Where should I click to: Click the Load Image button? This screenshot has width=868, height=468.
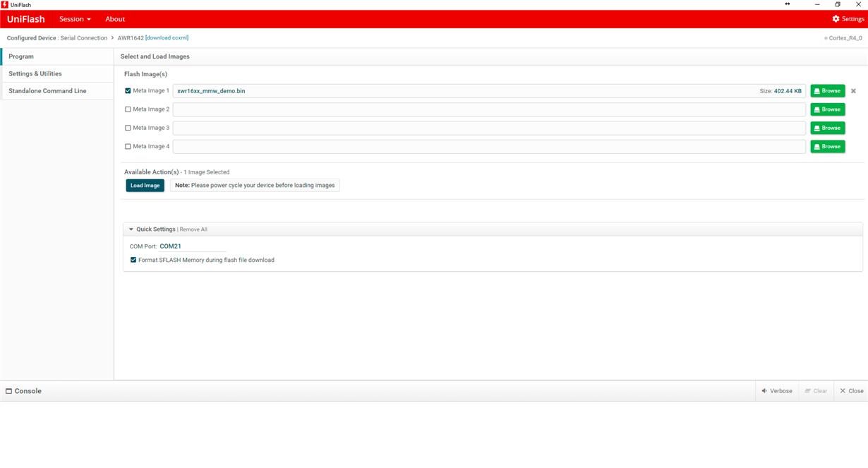(145, 185)
